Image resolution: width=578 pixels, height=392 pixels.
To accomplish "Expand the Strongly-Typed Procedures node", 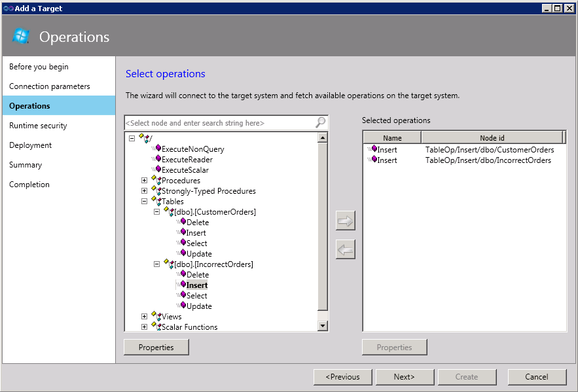I will [144, 191].
